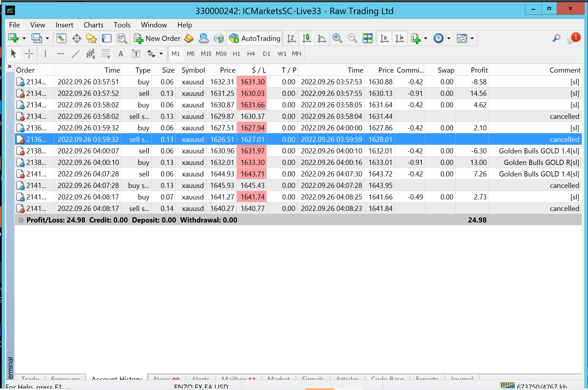
Task: Select the H1 timeframe button
Action: pyautogui.click(x=236, y=54)
